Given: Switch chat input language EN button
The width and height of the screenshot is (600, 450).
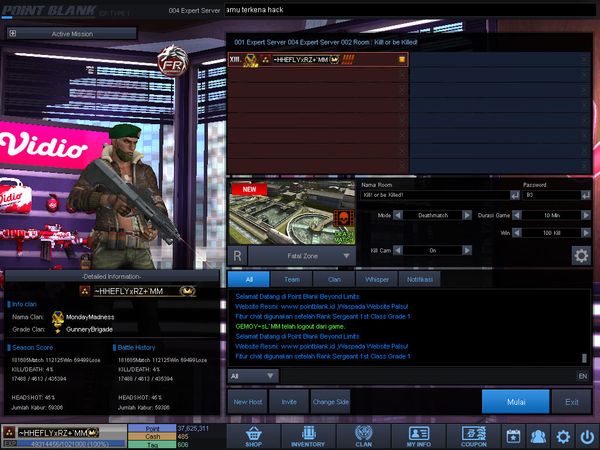Looking at the screenshot, I should point(582,376).
